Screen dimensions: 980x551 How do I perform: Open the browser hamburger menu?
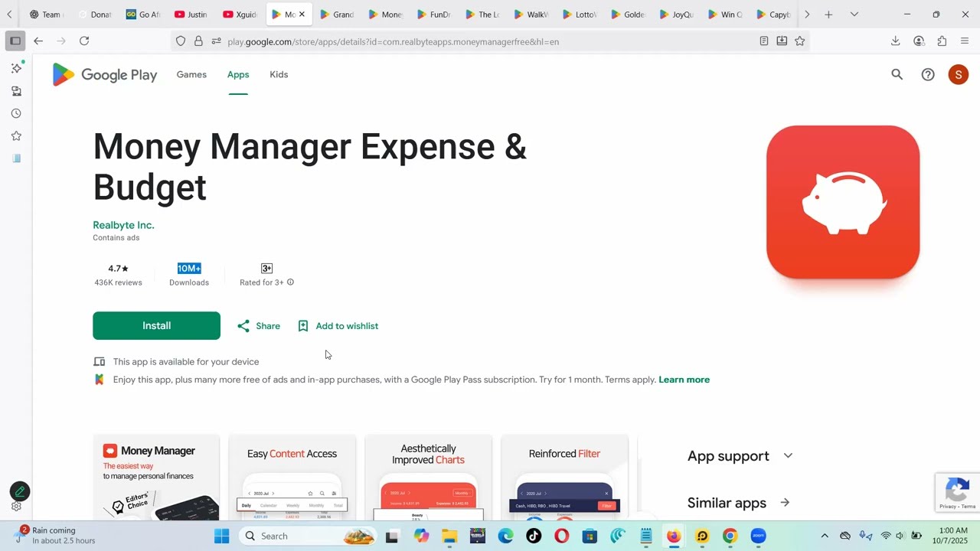[965, 41]
